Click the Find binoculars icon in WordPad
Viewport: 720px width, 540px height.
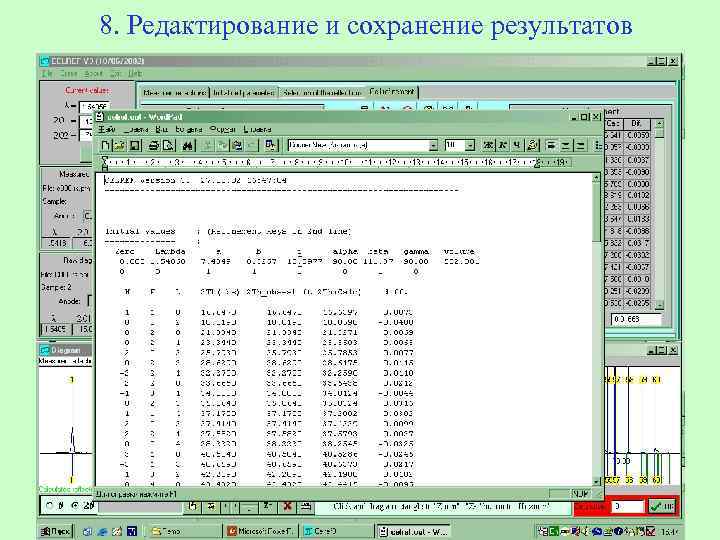coord(187,146)
